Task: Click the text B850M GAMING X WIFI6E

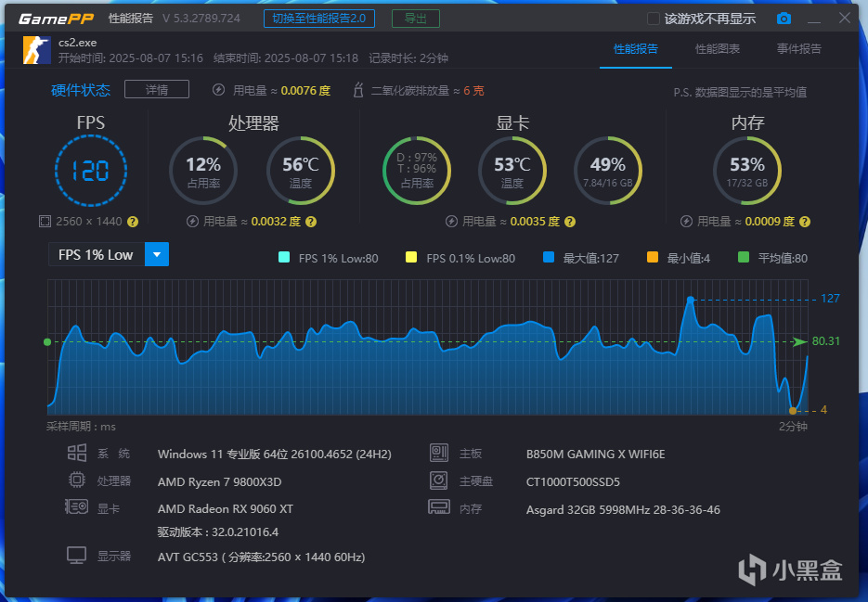Action: tap(596, 455)
